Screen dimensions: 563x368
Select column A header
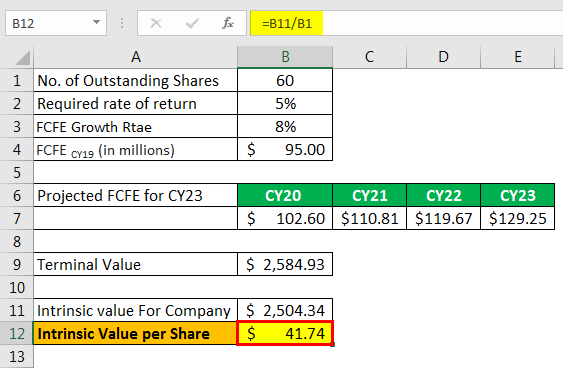[x=136, y=57]
